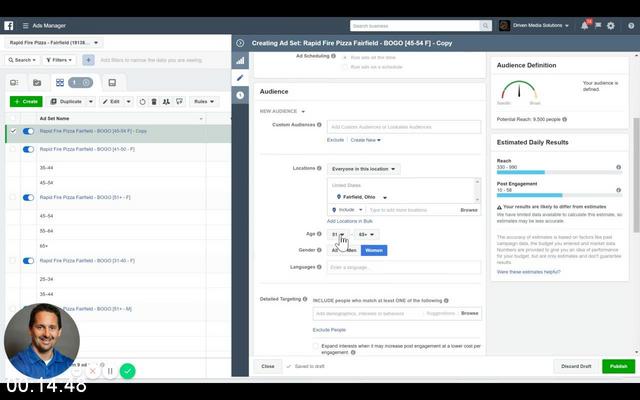
Task: Open the Rapid Fire Pizza account dropdown
Action: click(54, 42)
